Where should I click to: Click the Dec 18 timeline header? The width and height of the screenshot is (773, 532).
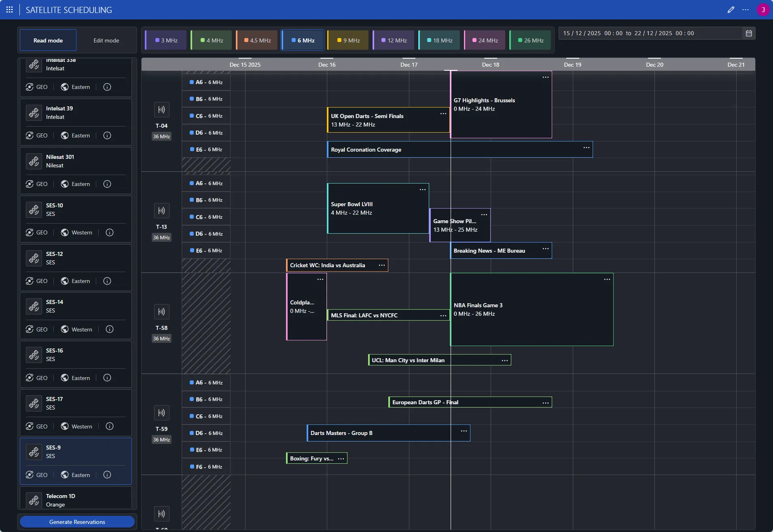pyautogui.click(x=490, y=65)
